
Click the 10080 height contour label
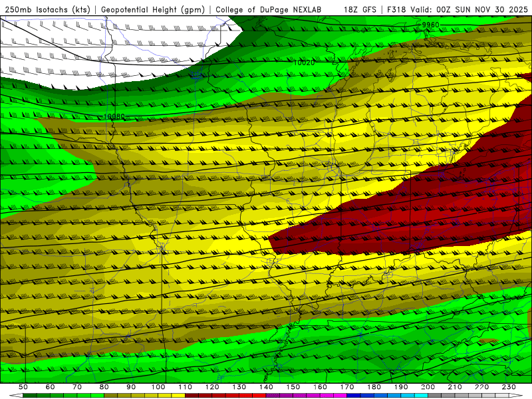[114, 116]
